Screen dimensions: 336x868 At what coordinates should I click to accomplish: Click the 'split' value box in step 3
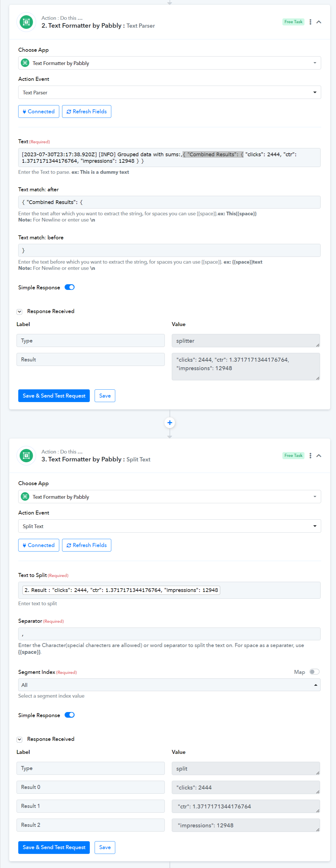[245, 768]
